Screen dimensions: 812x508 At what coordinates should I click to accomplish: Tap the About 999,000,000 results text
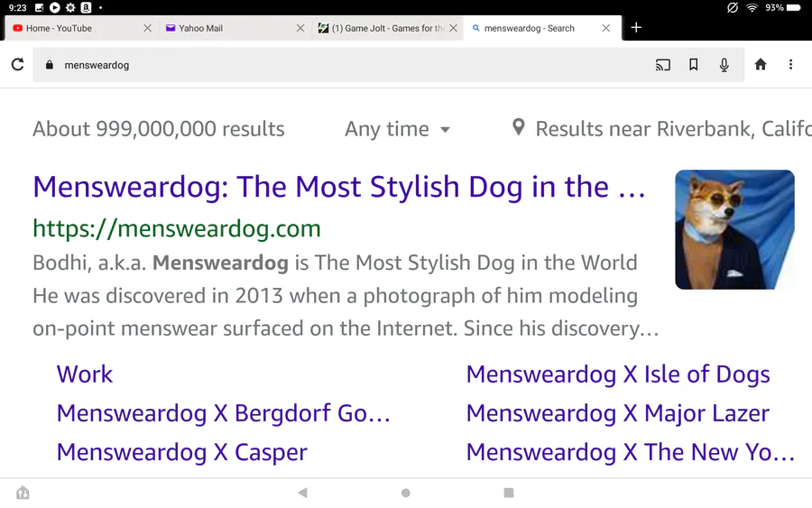[159, 129]
